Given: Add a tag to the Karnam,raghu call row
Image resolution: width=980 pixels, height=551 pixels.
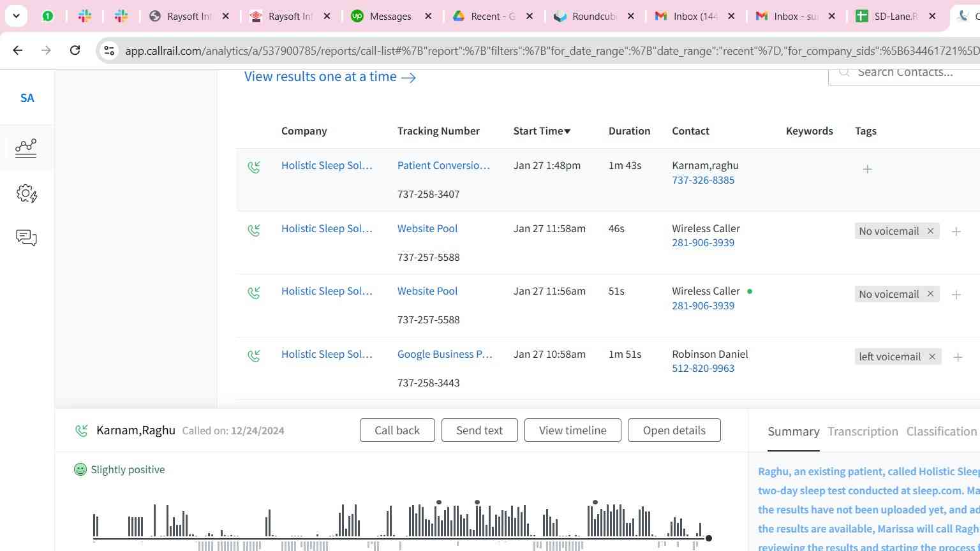Looking at the screenshot, I should coord(867,169).
